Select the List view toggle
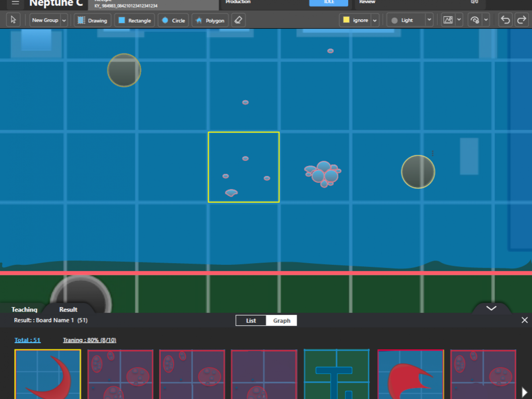Screen dimensions: 532x399 point(251,320)
